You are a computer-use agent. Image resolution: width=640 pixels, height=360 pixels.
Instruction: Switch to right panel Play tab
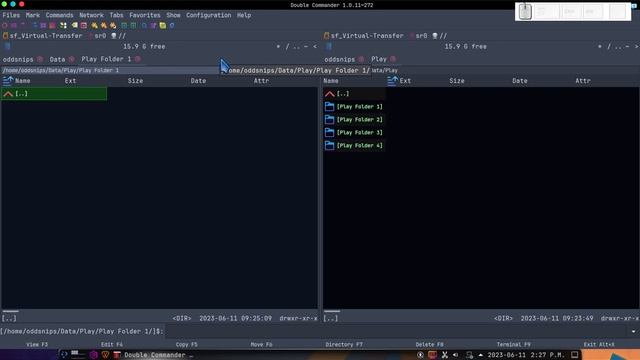coord(379,59)
